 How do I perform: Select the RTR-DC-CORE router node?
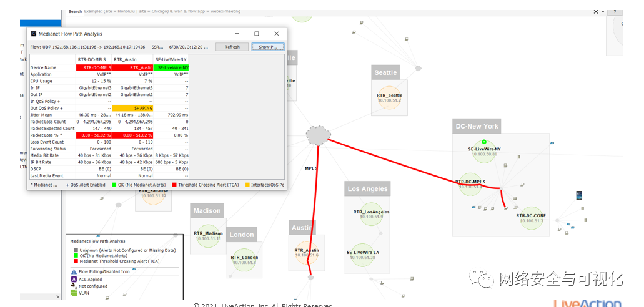coord(532,218)
